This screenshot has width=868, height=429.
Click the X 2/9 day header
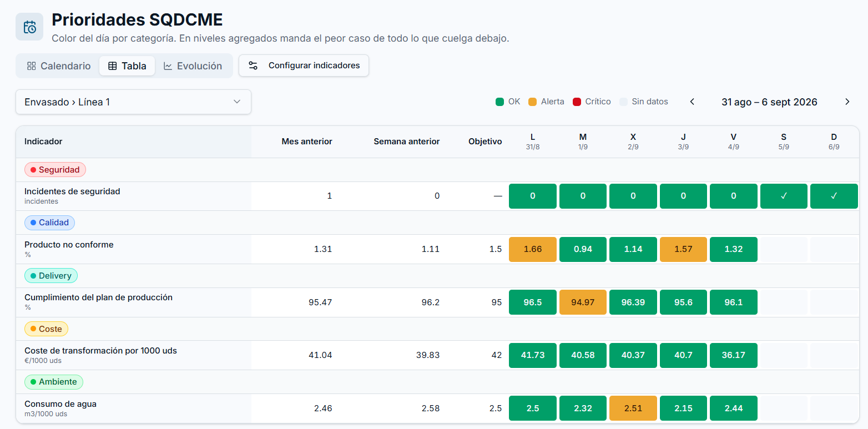(x=633, y=142)
